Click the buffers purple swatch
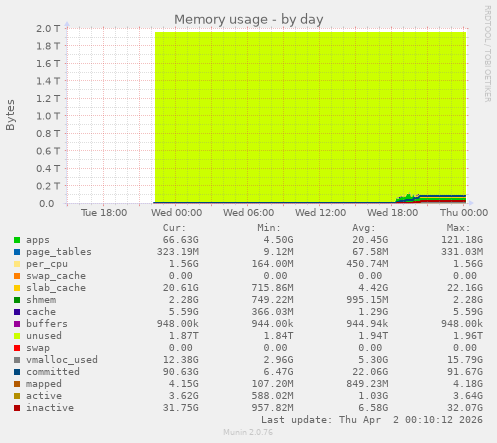The height and width of the screenshot is (443, 497). point(17,324)
